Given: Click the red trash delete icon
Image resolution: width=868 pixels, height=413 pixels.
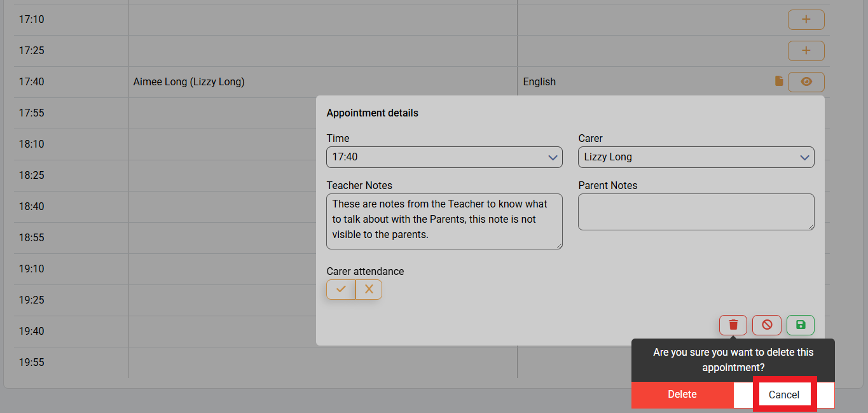Looking at the screenshot, I should (x=733, y=325).
